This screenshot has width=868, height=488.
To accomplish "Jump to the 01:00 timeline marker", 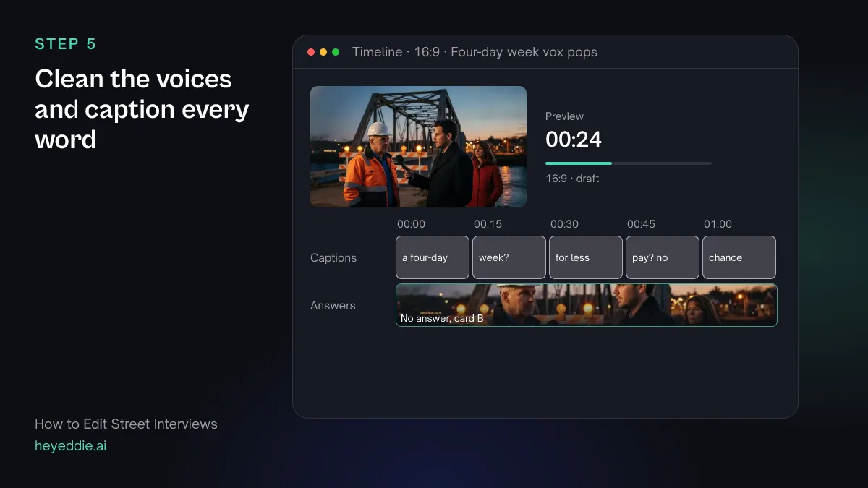I will pyautogui.click(x=718, y=224).
